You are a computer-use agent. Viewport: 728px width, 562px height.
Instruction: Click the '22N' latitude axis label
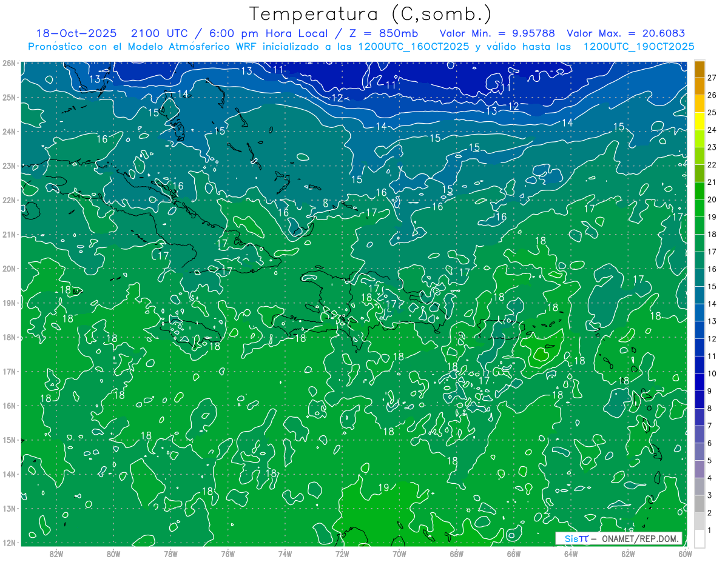(8, 200)
